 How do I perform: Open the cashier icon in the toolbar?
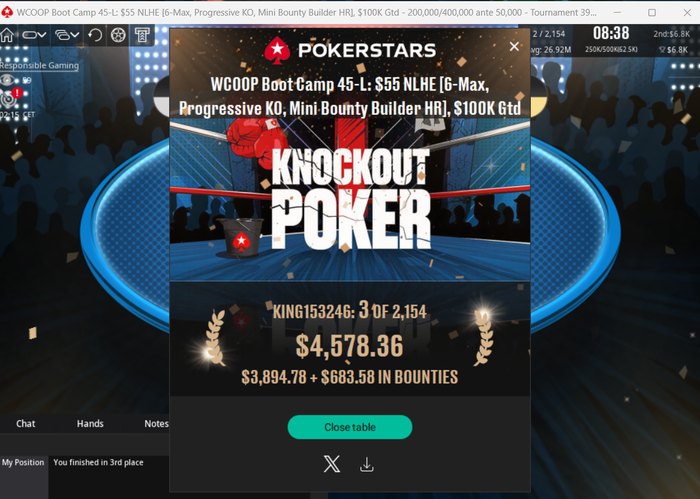point(142,35)
